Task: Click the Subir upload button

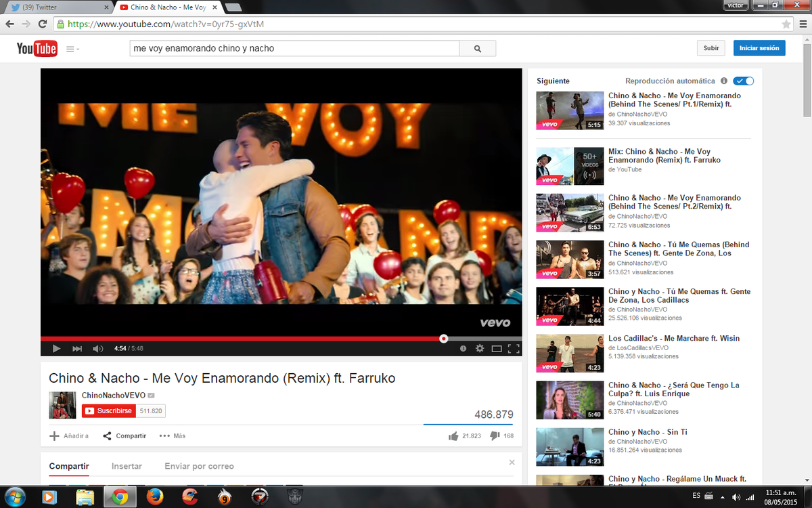Action: [711, 48]
